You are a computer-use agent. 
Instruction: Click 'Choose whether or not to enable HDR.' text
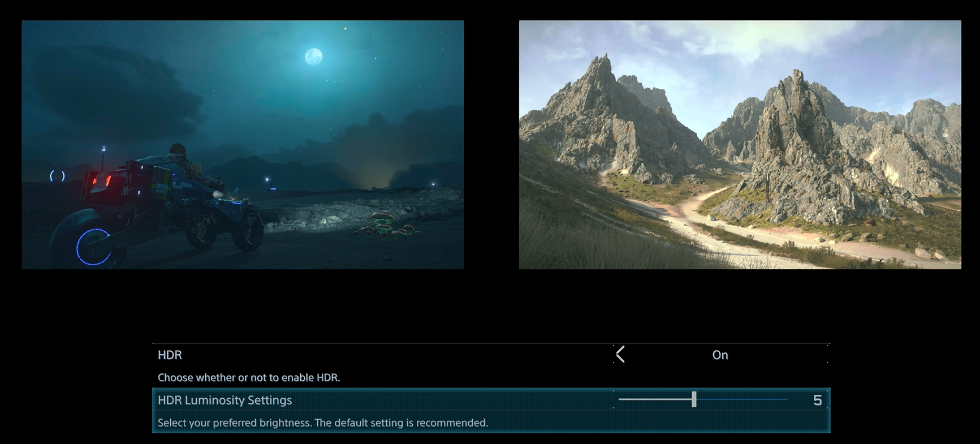point(249,377)
